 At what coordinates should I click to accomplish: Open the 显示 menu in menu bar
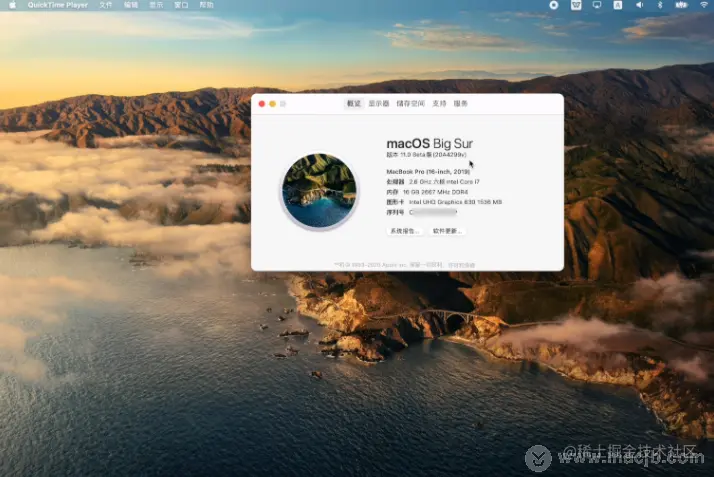tap(156, 5)
